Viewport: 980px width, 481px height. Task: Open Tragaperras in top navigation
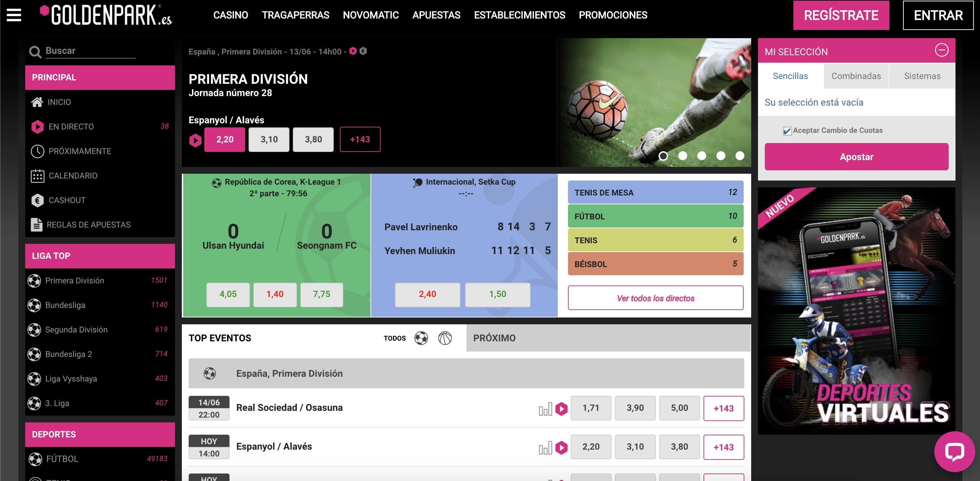tap(296, 15)
